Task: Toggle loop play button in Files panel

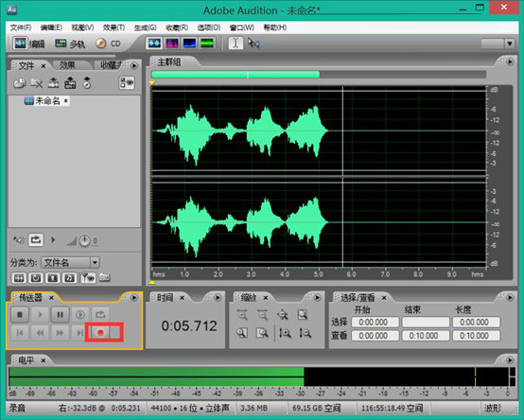Action: 36,240
